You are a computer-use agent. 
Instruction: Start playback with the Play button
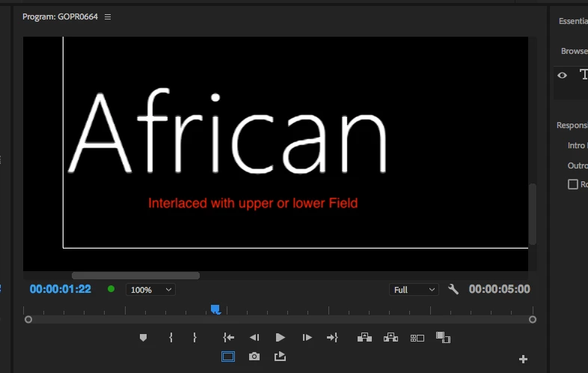click(280, 338)
